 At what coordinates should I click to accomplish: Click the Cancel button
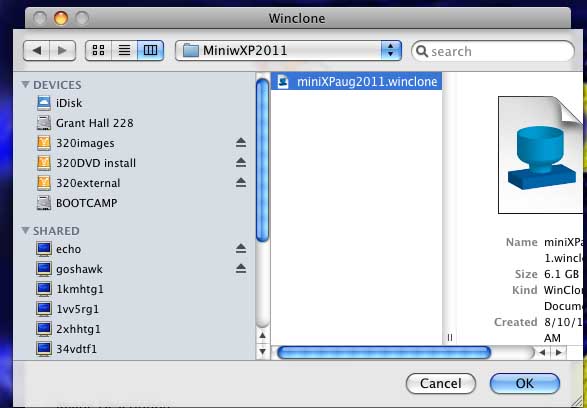click(x=441, y=384)
